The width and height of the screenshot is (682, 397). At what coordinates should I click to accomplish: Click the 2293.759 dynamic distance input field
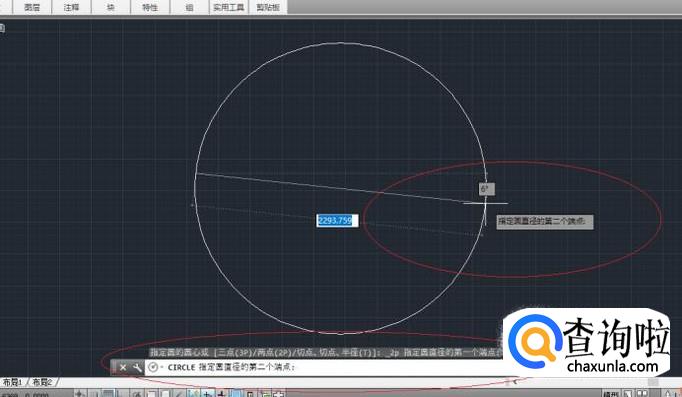click(x=337, y=220)
